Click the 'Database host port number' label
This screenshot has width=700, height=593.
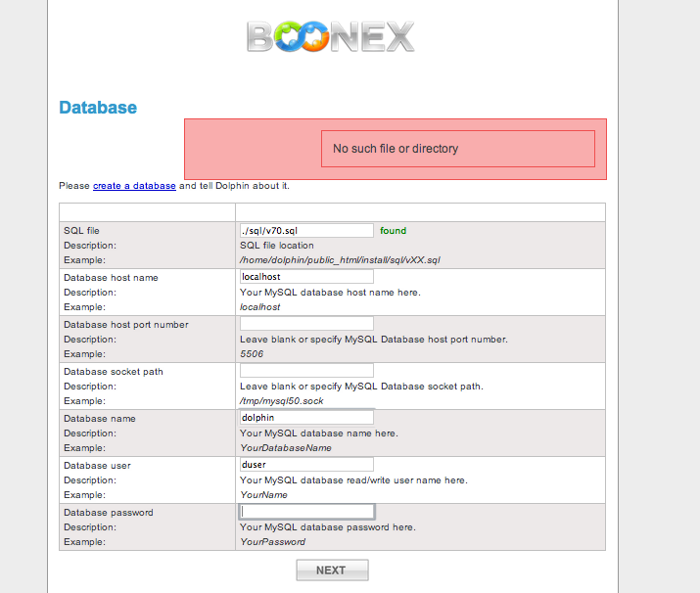tap(126, 324)
